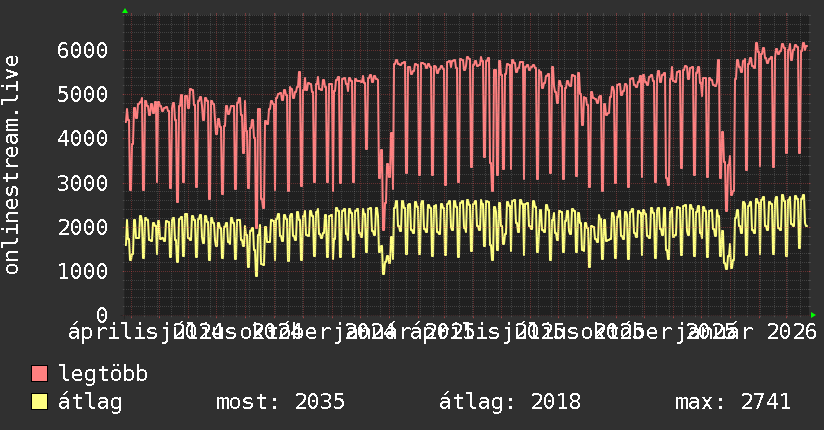Click the 'max: 2741' statistic
The width and height of the screenshot is (824, 430).
pyautogui.click(x=732, y=402)
